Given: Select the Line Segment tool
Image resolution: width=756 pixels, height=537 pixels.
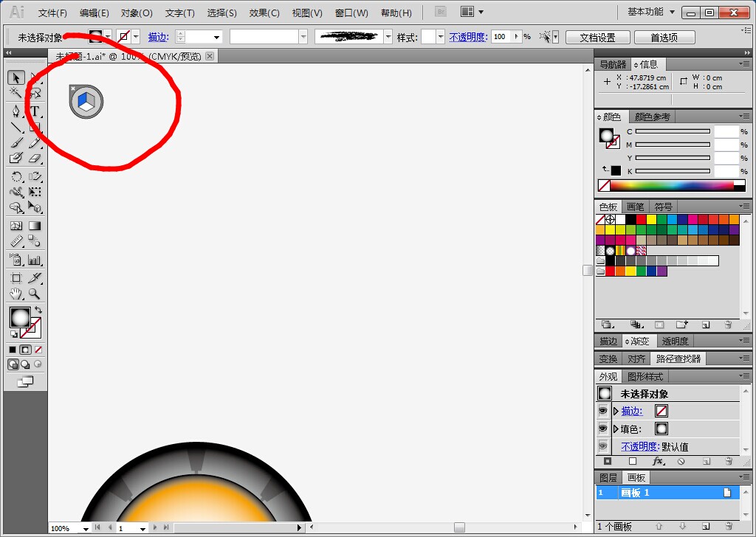Looking at the screenshot, I should [16, 127].
